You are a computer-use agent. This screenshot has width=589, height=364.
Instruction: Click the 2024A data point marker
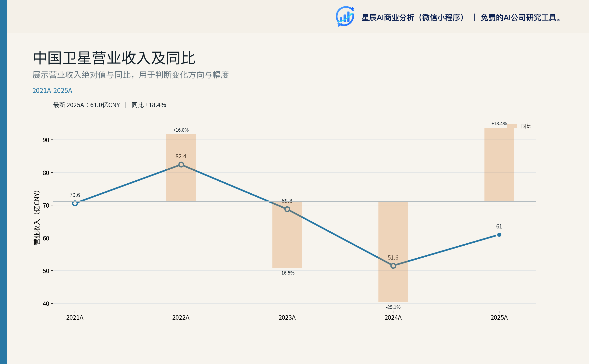click(393, 266)
